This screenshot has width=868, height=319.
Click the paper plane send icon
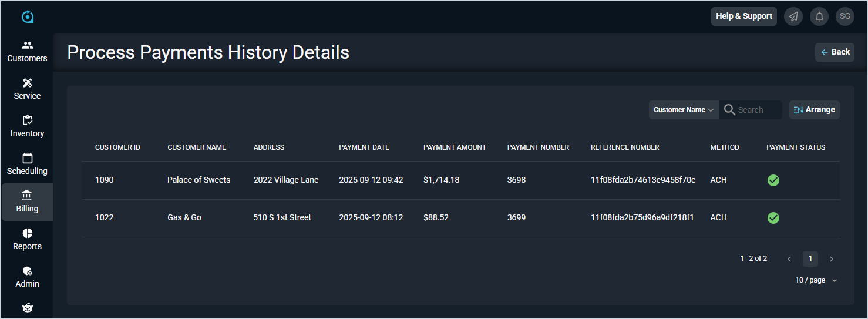click(793, 16)
